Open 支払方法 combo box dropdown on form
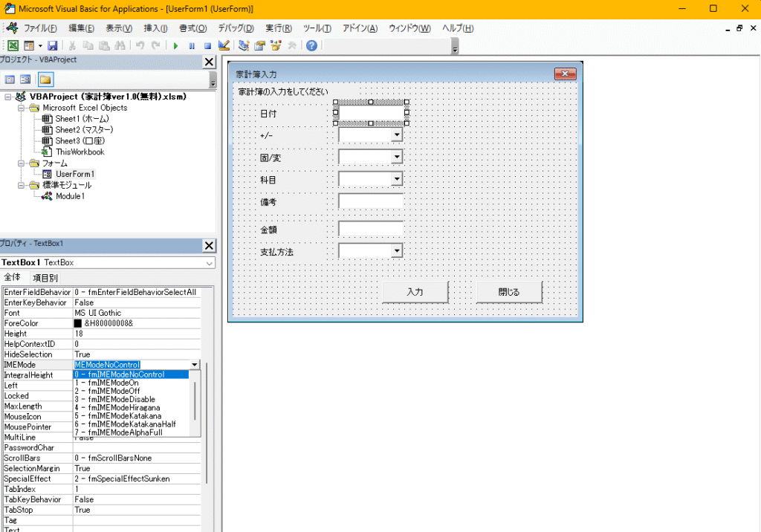The image size is (761, 532). coord(397,250)
